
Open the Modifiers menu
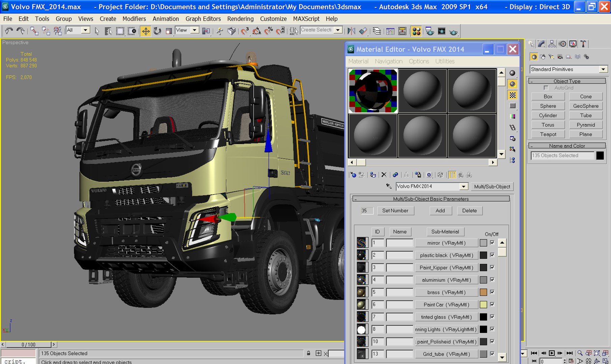coord(134,19)
